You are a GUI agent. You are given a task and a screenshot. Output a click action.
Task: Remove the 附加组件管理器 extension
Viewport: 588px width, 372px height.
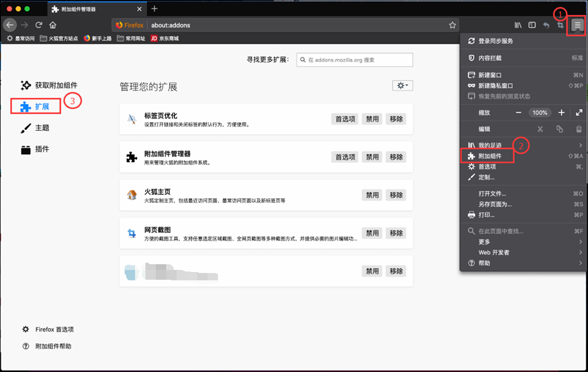click(x=395, y=157)
